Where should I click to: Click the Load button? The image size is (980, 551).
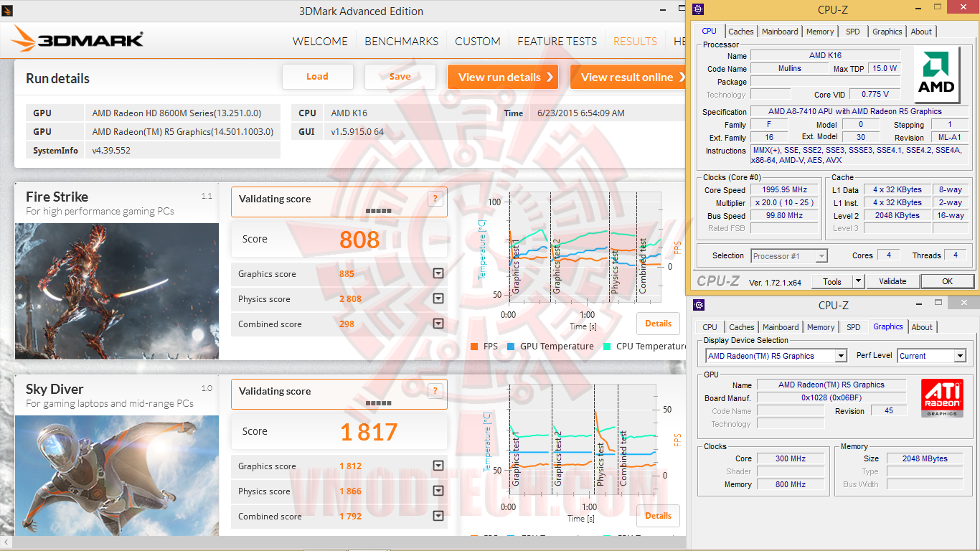(318, 77)
